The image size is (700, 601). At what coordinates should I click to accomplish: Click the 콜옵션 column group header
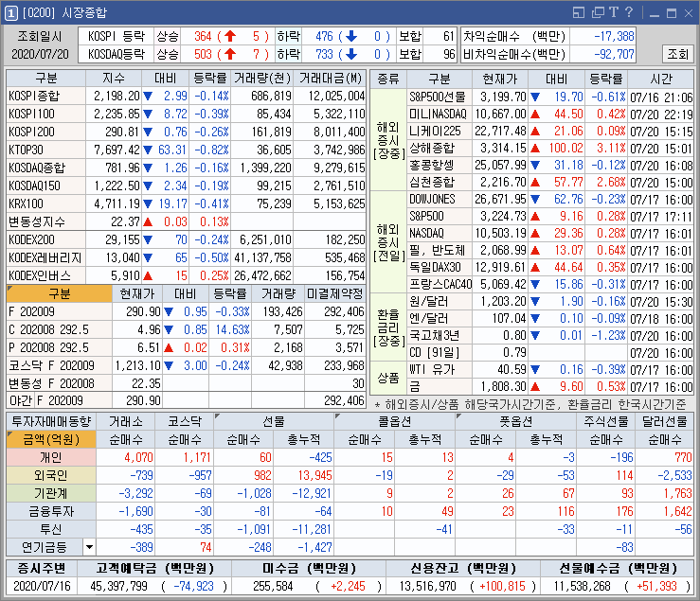click(395, 421)
